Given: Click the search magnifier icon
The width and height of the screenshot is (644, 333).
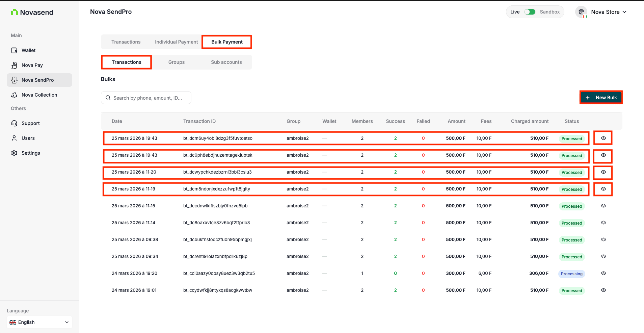Looking at the screenshot, I should 108,98.
